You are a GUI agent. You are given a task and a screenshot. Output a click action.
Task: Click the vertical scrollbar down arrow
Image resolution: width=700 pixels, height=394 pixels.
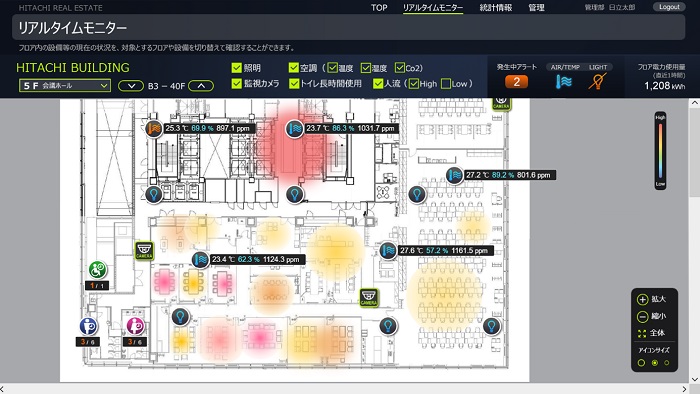(x=695, y=379)
